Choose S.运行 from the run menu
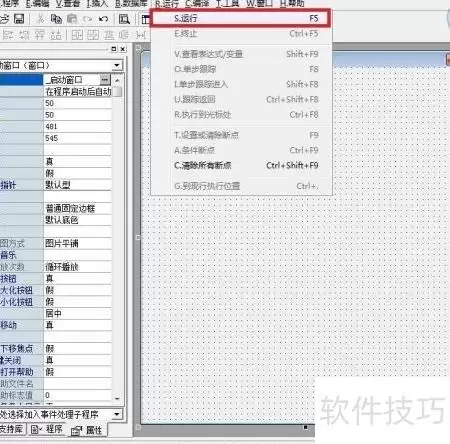 (x=241, y=18)
